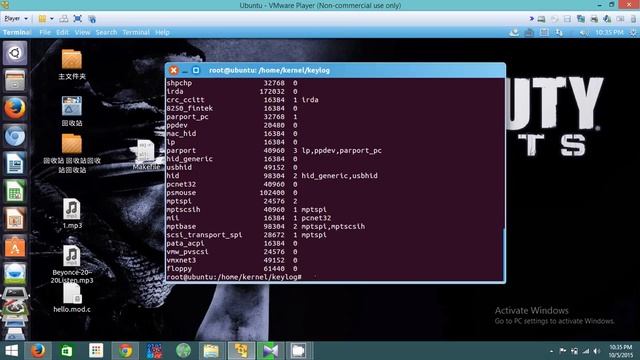Open the Search menu of Terminal
Viewport: 640px width, 360px height.
(106, 32)
